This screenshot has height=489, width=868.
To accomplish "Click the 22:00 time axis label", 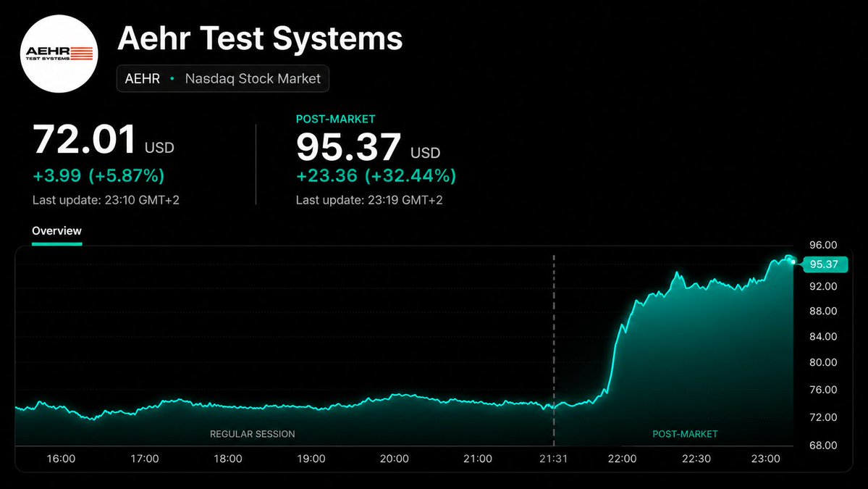I will [622, 459].
